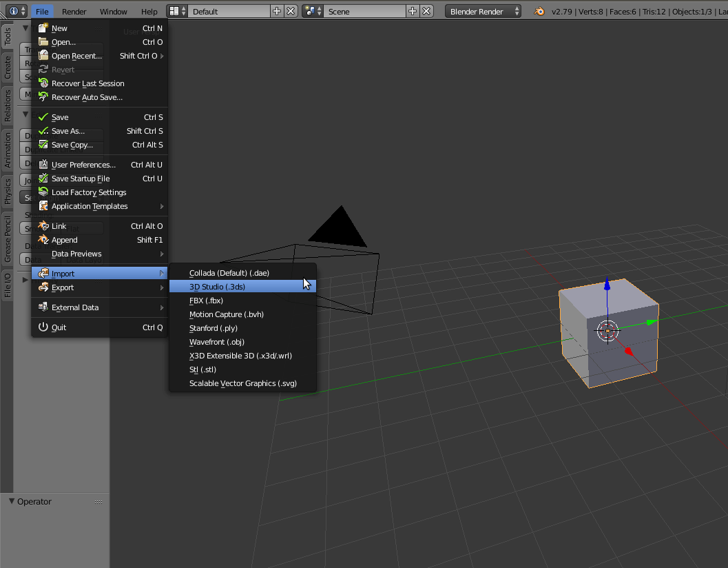Viewport: 728px width, 568px height.
Task: Expand Open Recent submenu arrow
Action: coord(162,56)
